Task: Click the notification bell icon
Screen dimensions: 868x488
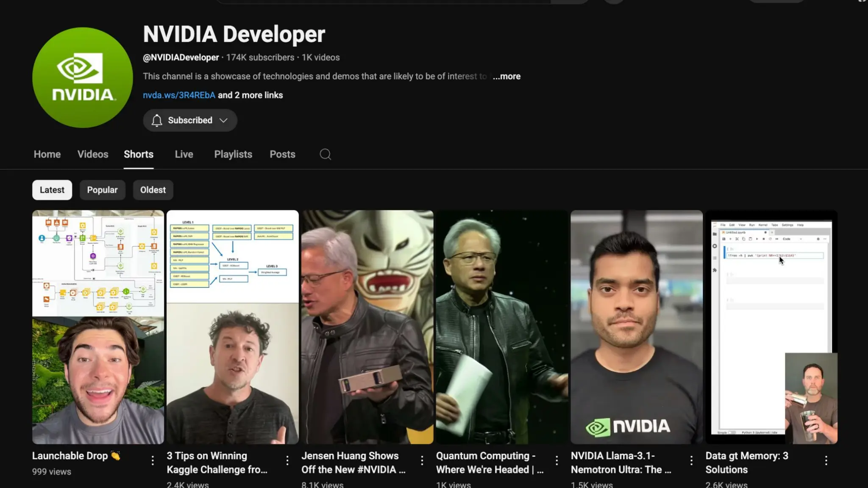Action: pyautogui.click(x=157, y=120)
